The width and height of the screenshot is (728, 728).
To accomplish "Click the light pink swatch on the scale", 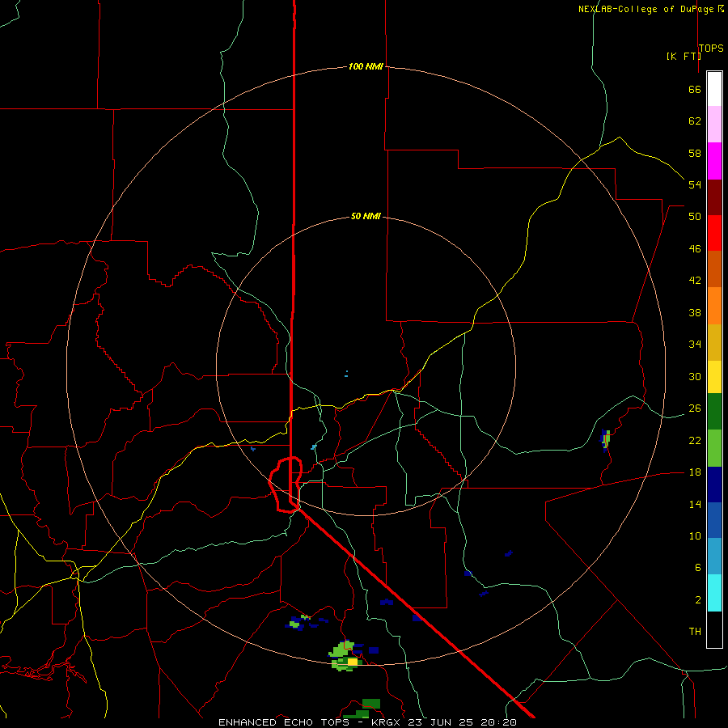I will [x=714, y=124].
